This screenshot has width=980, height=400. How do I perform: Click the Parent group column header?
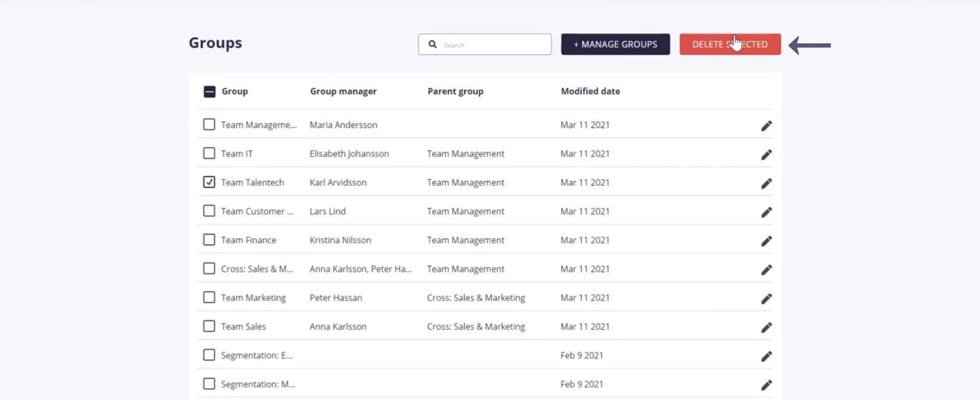(x=455, y=91)
